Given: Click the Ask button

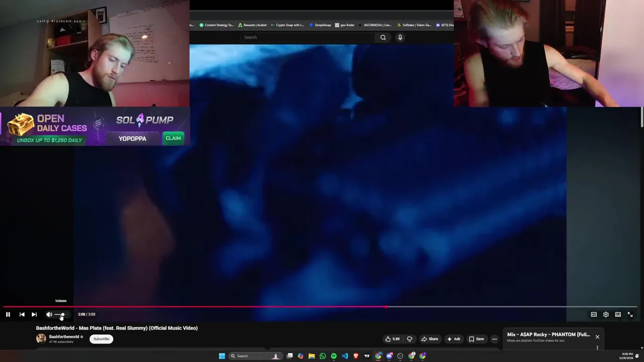Looking at the screenshot, I should [x=453, y=339].
